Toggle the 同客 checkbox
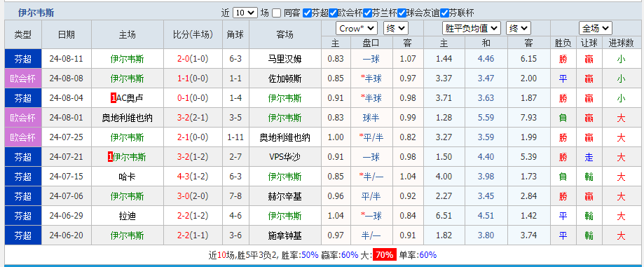 [x=276, y=13]
